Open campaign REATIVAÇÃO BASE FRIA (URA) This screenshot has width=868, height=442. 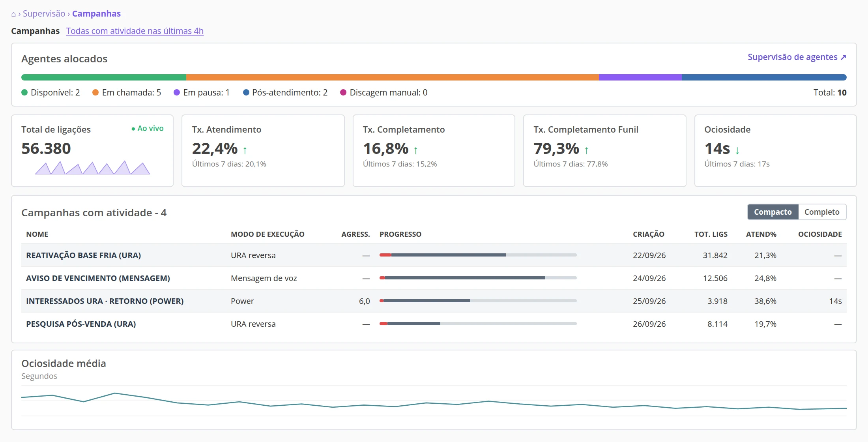83,255
